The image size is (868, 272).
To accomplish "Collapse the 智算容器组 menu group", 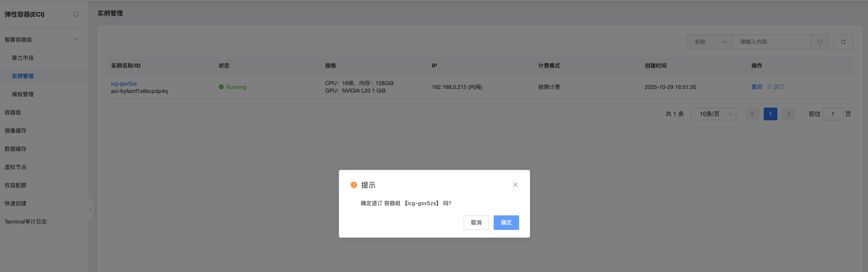I will click(x=77, y=39).
